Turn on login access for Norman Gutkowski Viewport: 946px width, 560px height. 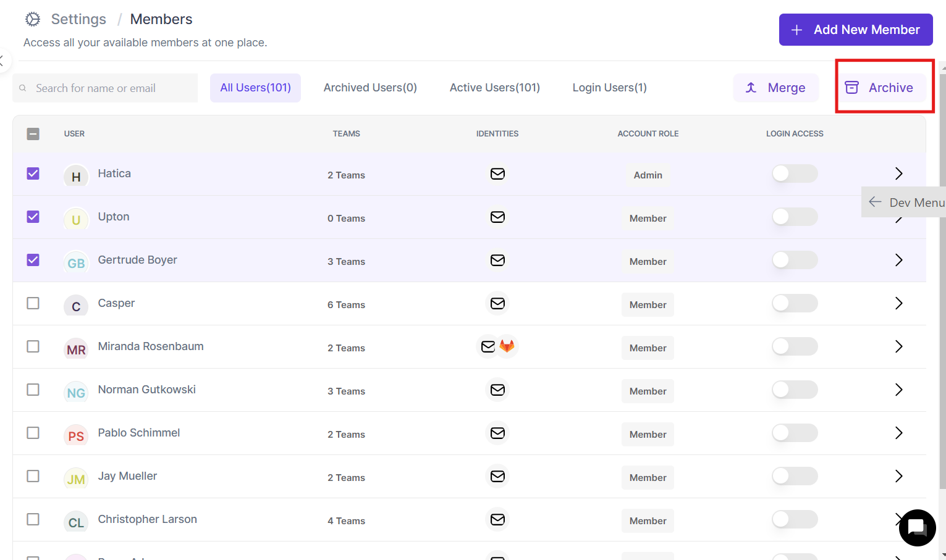(x=794, y=390)
